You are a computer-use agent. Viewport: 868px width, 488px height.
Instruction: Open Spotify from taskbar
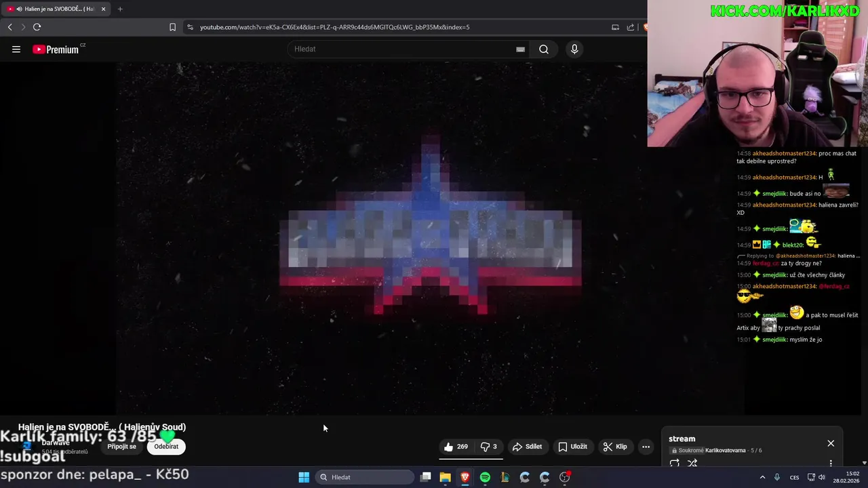point(485,477)
